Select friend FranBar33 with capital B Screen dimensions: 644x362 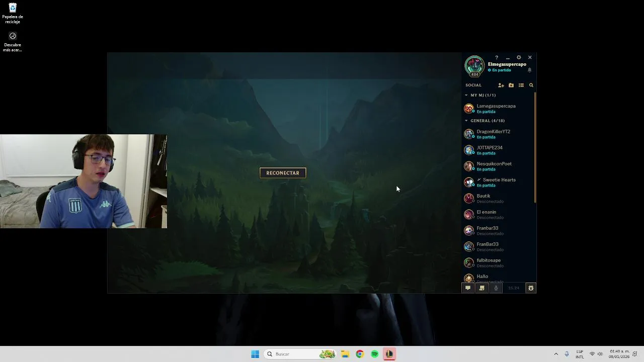[x=498, y=247]
